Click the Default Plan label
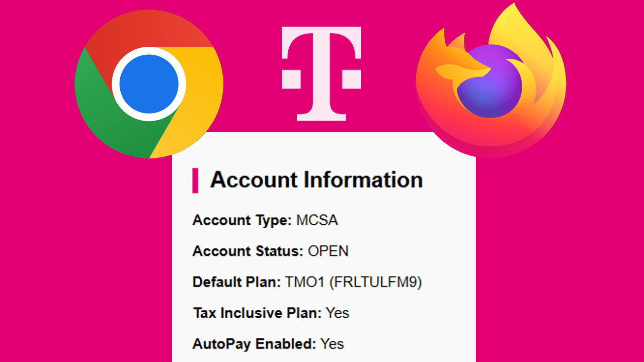This screenshot has width=644, height=362. click(236, 282)
